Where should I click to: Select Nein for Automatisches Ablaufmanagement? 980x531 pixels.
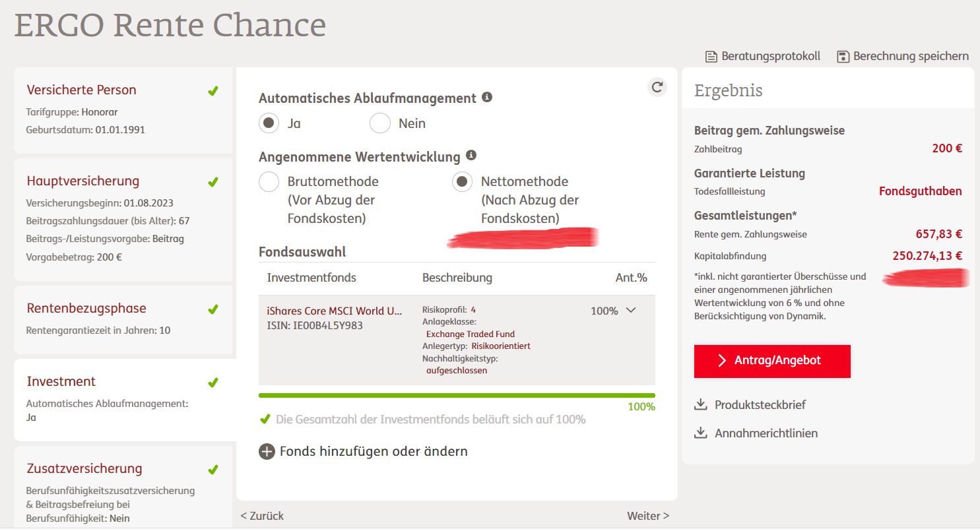[380, 123]
